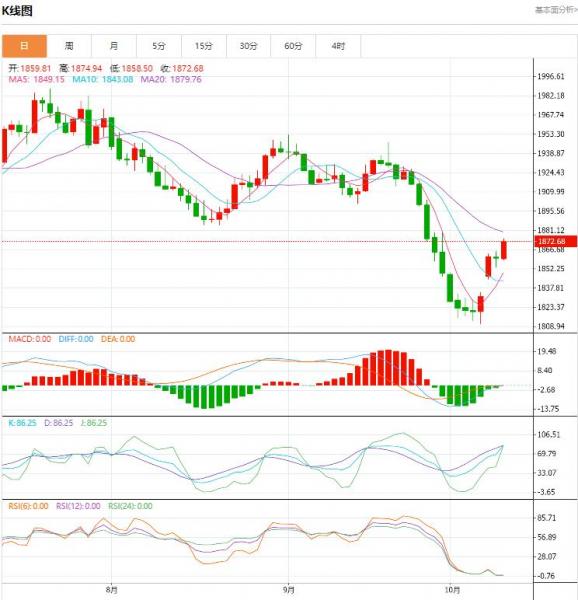Click the RSI(24) indicator label
578x600 pixels.
130,506
